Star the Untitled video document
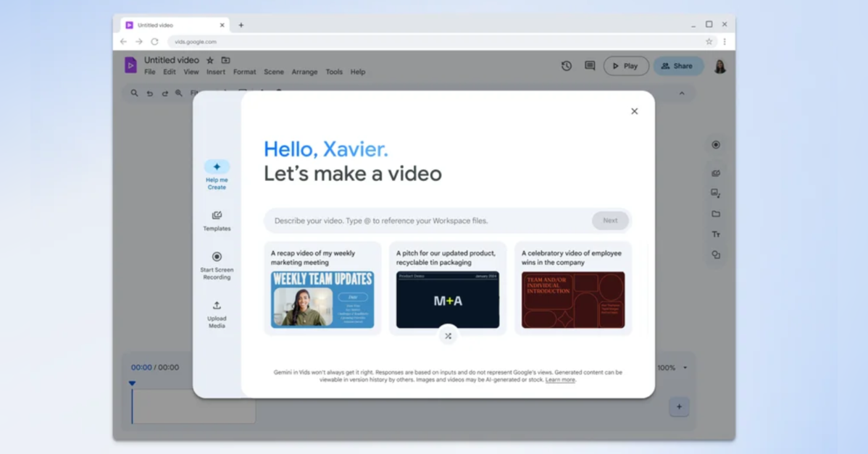Viewport: 868px width, 454px height. point(210,60)
